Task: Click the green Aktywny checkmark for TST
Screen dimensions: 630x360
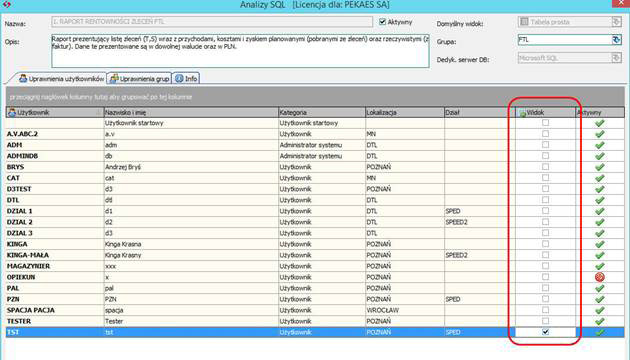Action: [599, 332]
